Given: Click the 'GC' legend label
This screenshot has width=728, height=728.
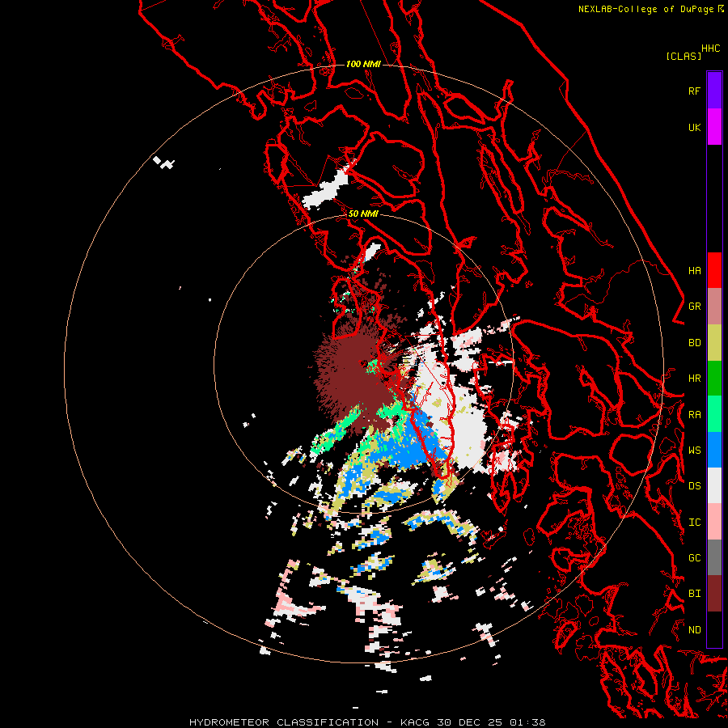Looking at the screenshot, I should [695, 557].
